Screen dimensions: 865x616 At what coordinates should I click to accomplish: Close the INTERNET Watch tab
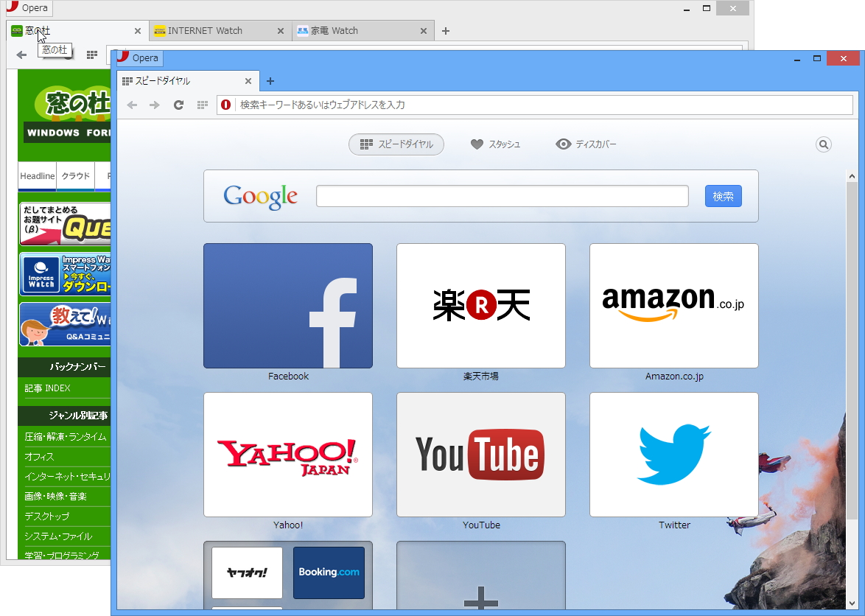[x=281, y=31]
